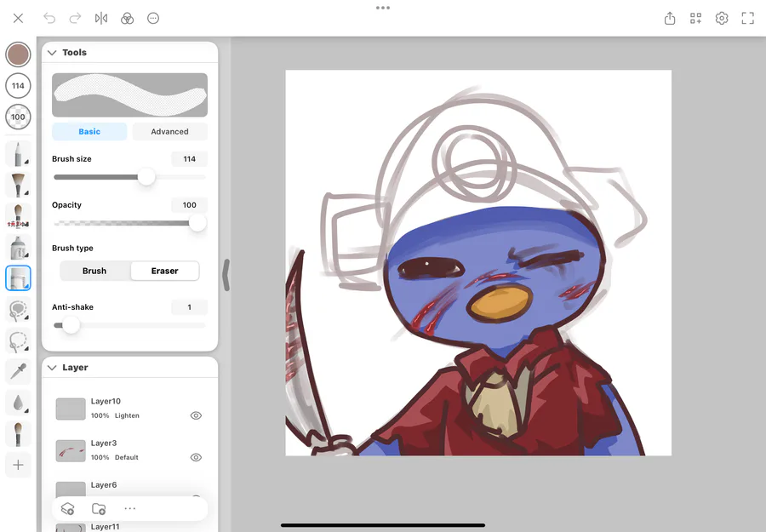Switch to the Advanced tab
The width and height of the screenshot is (766, 532).
pyautogui.click(x=169, y=131)
